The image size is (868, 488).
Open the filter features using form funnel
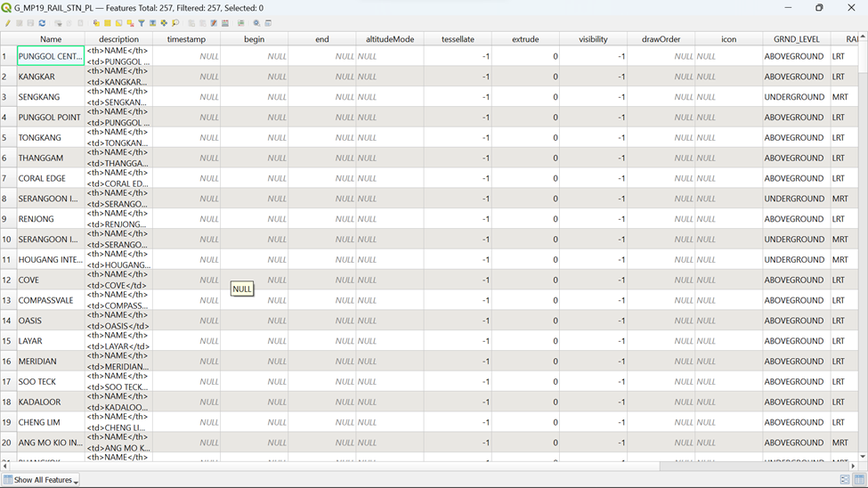coord(142,23)
